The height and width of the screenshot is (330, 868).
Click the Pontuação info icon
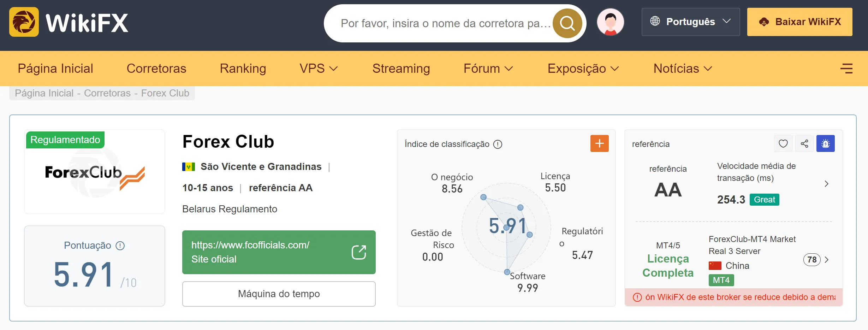pos(120,246)
